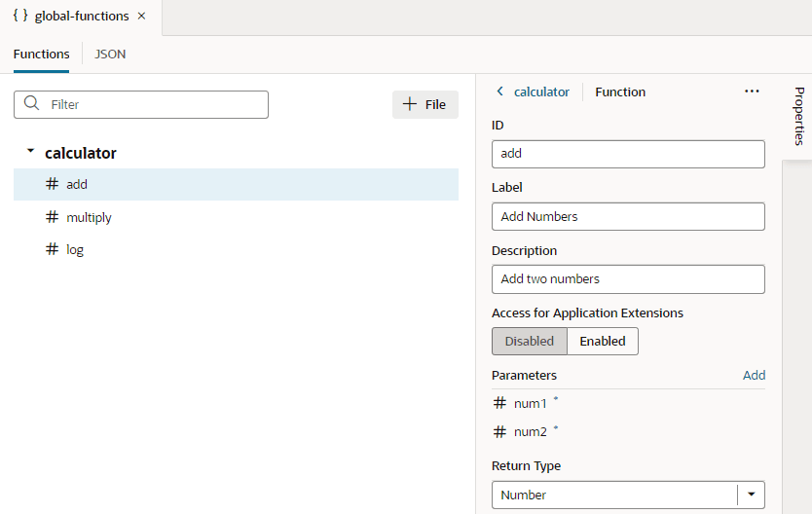Set extension access to Disabled
This screenshot has width=812, height=514.
(x=529, y=342)
